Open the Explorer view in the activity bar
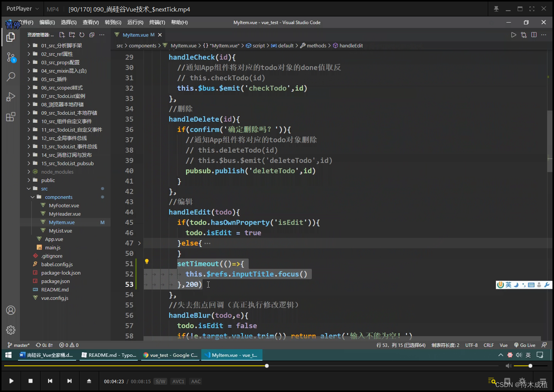554x392 pixels. click(x=11, y=37)
